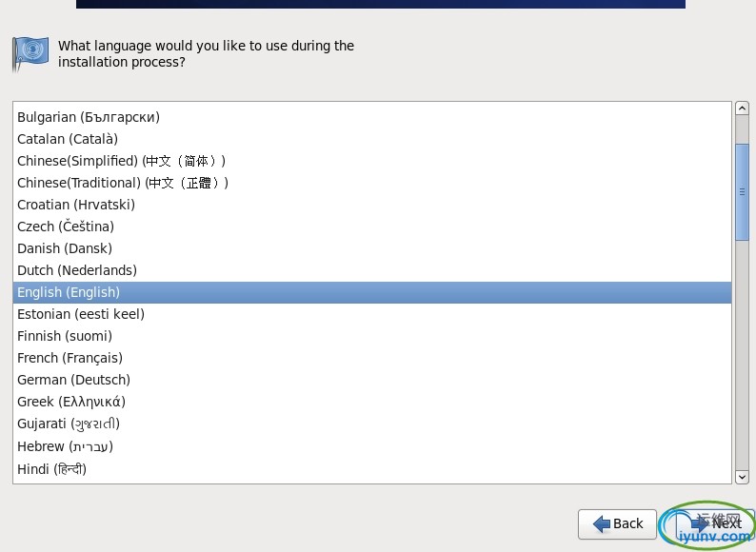Choose Dutch (Nederlands) language

[x=372, y=270]
